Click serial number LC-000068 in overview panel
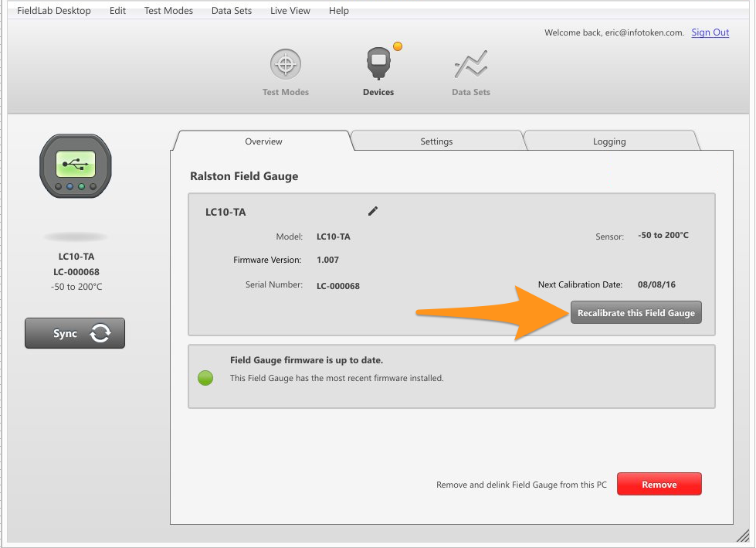This screenshot has height=548, width=756. [338, 285]
